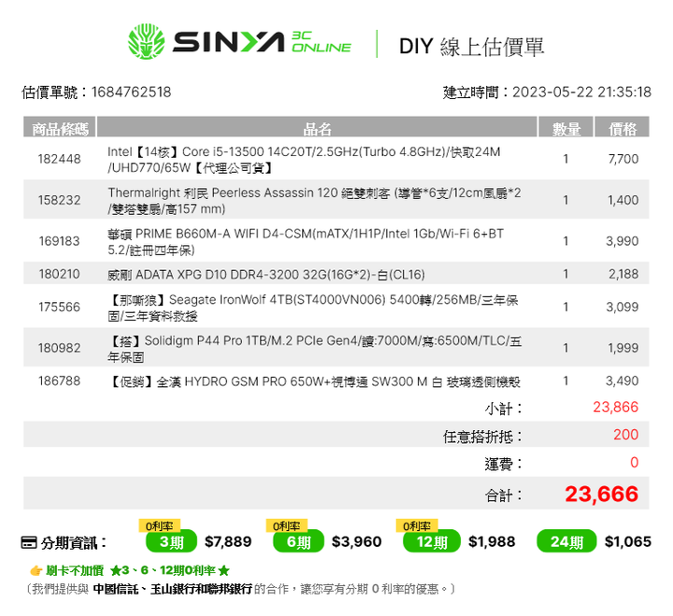
Task: Click the grand total 23,666
Action: (x=601, y=494)
